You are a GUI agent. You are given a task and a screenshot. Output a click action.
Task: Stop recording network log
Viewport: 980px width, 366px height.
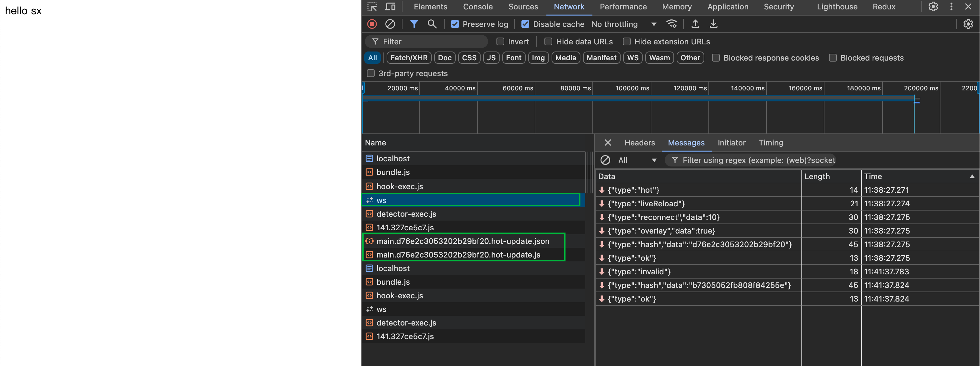tap(372, 24)
